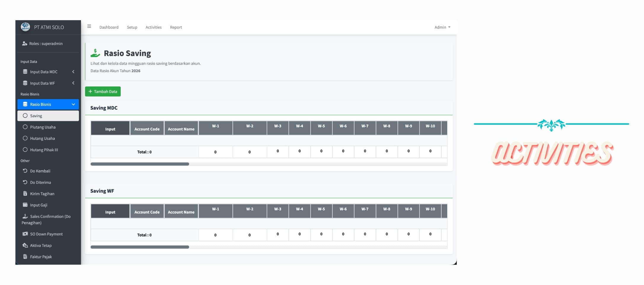Image resolution: width=644 pixels, height=285 pixels.
Task: Click the Input Gaji wallet icon
Action: pos(25,205)
